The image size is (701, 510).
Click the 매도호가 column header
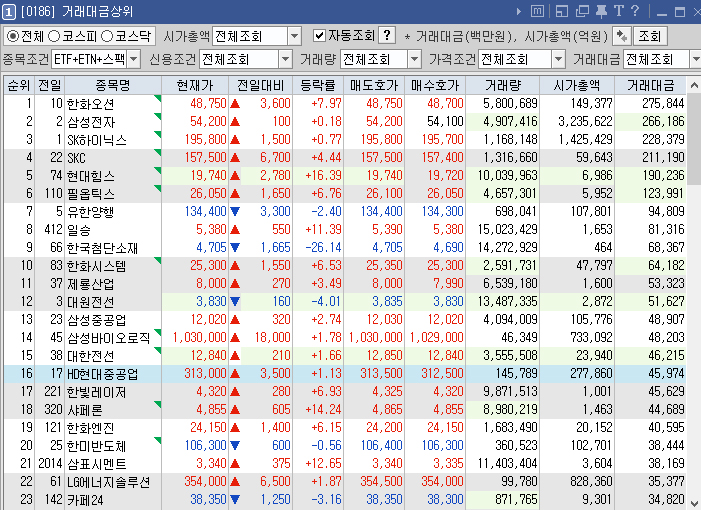374,85
